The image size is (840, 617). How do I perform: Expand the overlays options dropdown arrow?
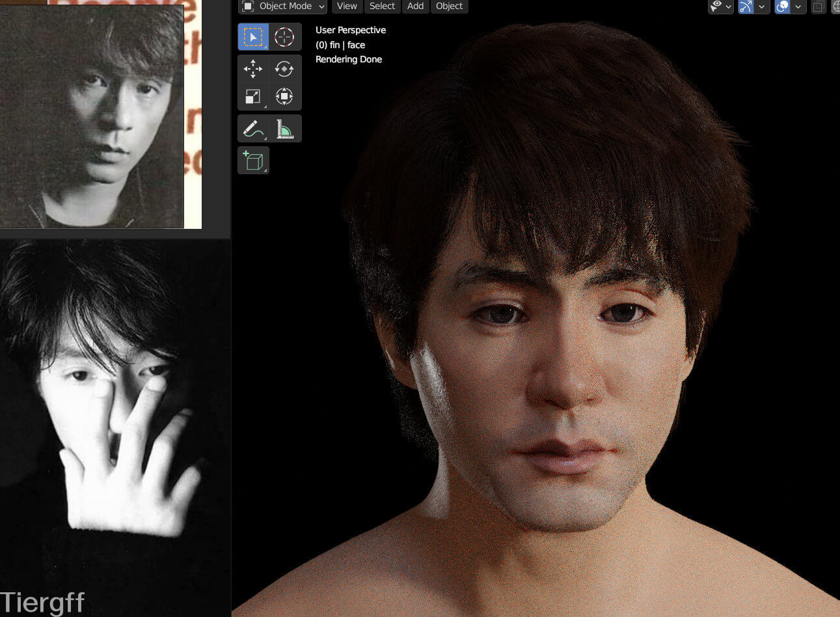[798, 7]
